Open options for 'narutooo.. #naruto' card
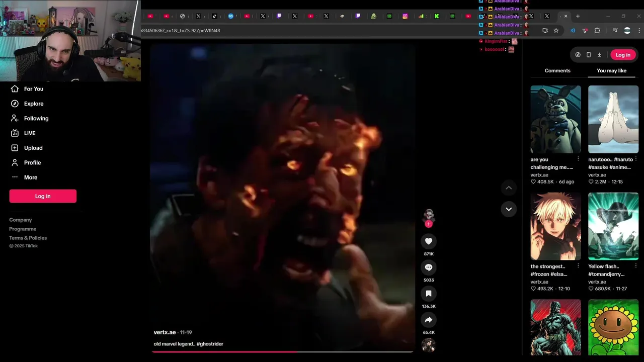 (636, 159)
